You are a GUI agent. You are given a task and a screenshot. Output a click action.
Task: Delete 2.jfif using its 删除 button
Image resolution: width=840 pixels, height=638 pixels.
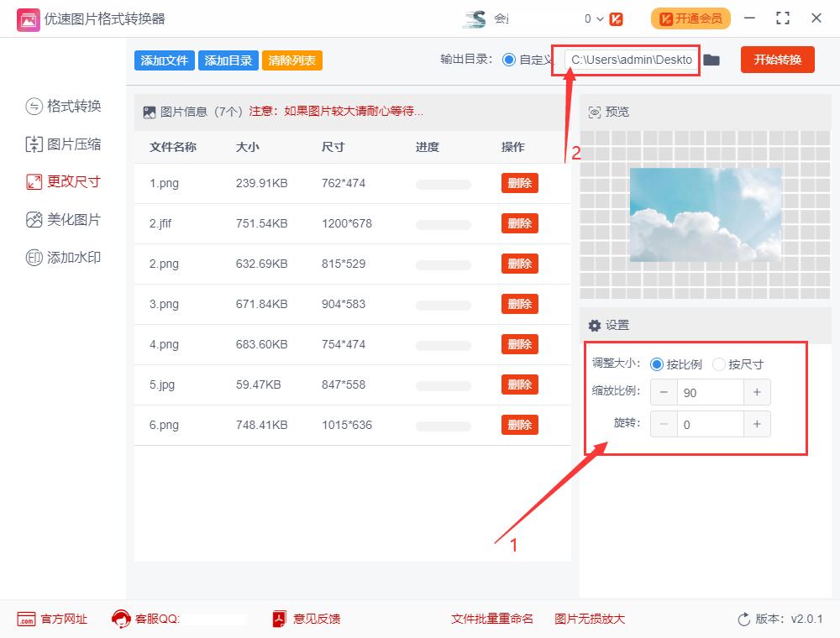pyautogui.click(x=519, y=223)
